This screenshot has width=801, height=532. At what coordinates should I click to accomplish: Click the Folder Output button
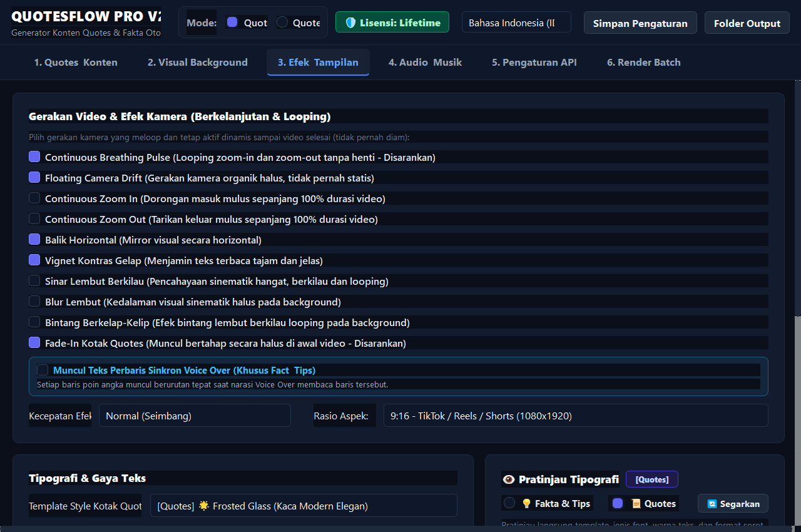747,23
